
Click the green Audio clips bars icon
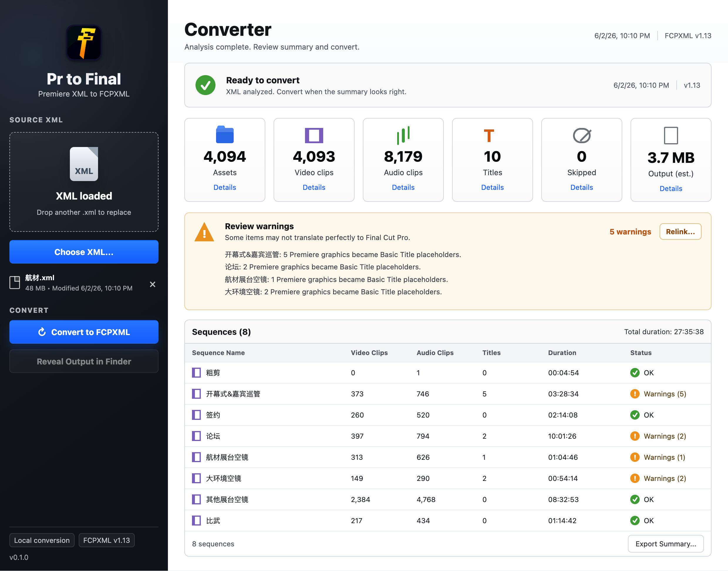tap(403, 135)
